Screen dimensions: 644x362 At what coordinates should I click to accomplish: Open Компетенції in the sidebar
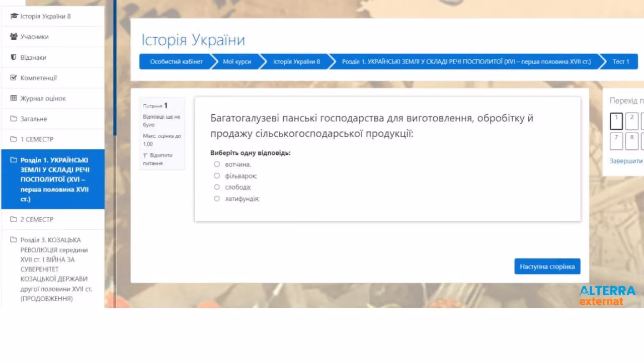point(53,78)
